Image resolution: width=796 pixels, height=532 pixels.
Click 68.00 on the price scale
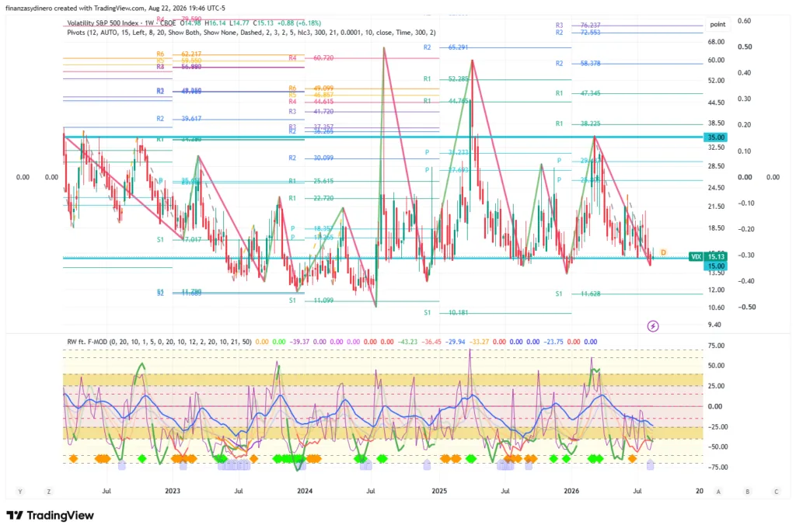(x=716, y=42)
